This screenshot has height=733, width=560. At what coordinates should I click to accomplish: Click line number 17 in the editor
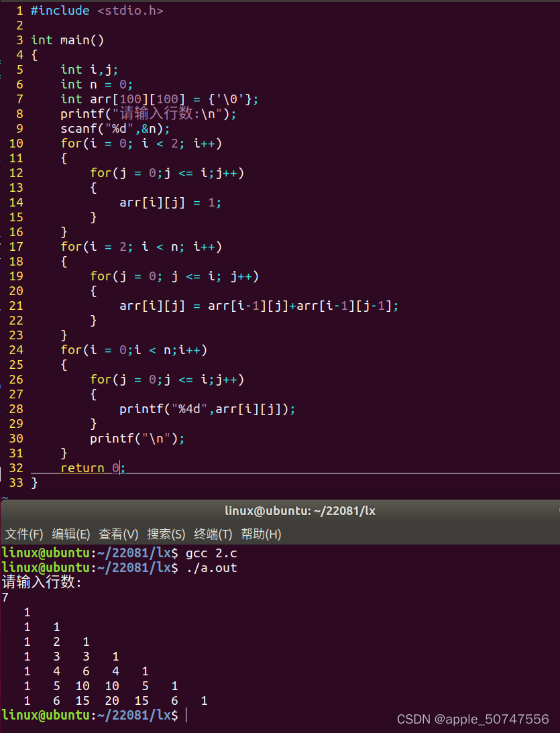(16, 246)
